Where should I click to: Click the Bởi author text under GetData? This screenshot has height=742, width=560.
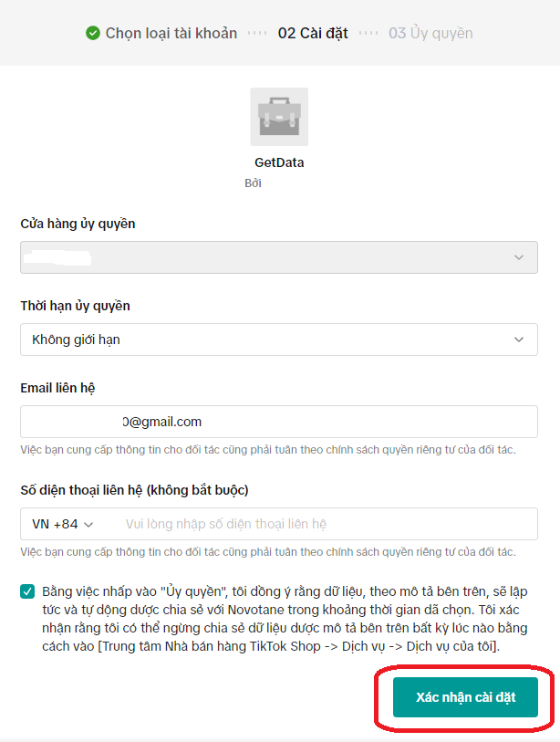point(254,183)
